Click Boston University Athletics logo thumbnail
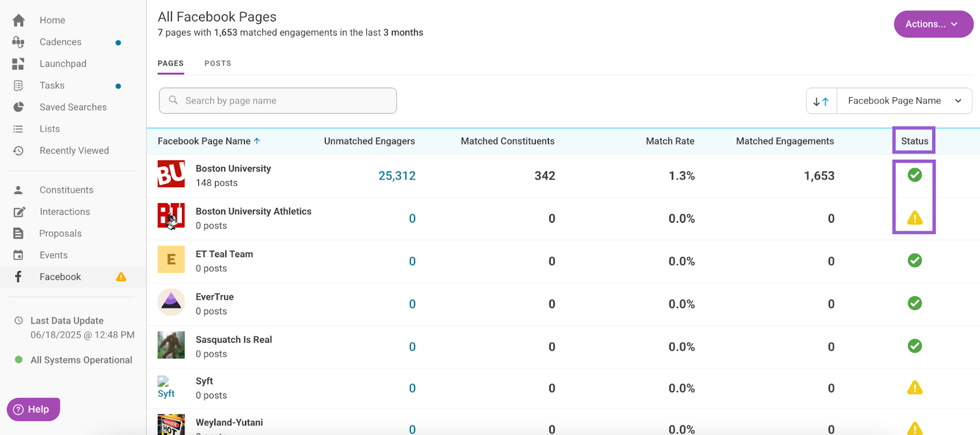 pos(171,217)
